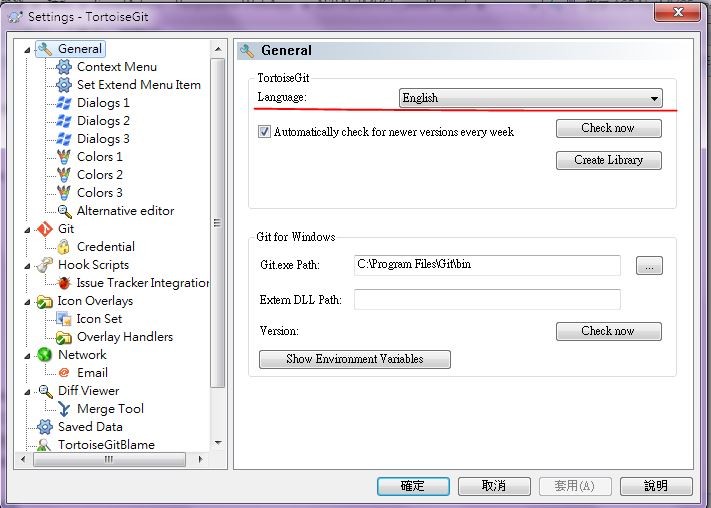Select Saved Data in tree
The height and width of the screenshot is (508, 711).
click(90, 427)
